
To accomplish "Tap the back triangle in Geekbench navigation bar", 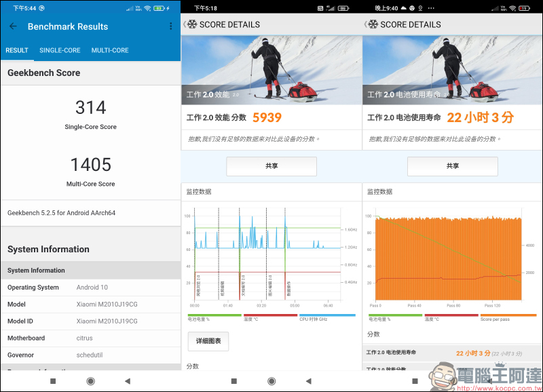I will click(x=128, y=381).
